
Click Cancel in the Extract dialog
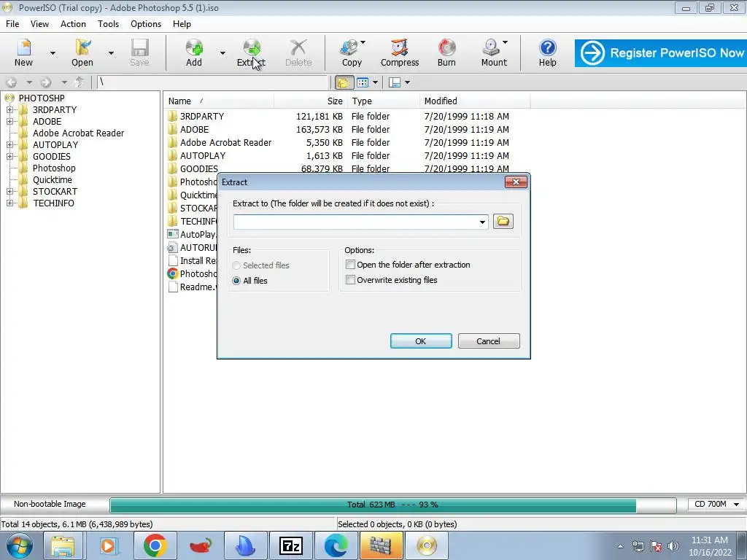pos(488,341)
